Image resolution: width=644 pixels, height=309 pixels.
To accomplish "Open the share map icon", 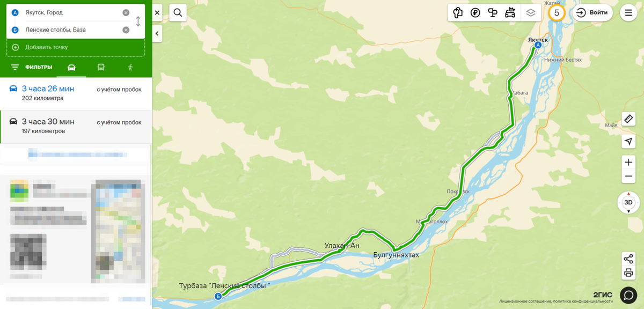I will click(x=628, y=259).
